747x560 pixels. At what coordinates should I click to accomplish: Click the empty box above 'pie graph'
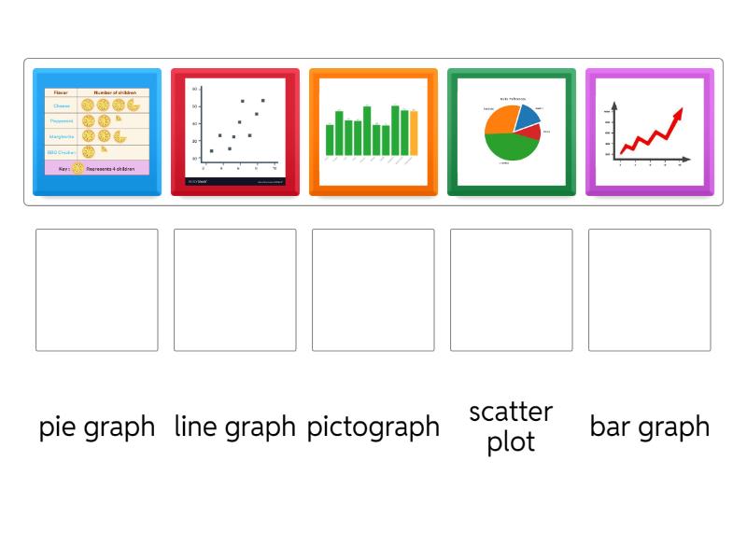(97, 290)
